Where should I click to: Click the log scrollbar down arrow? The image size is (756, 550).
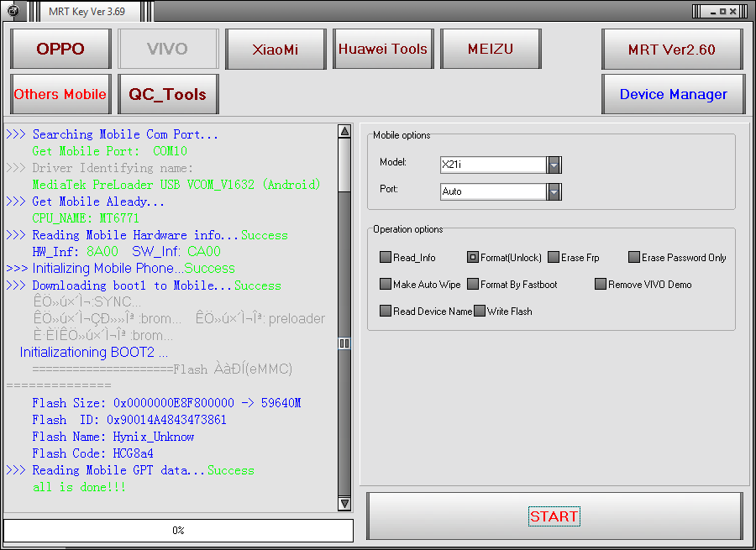[344, 504]
